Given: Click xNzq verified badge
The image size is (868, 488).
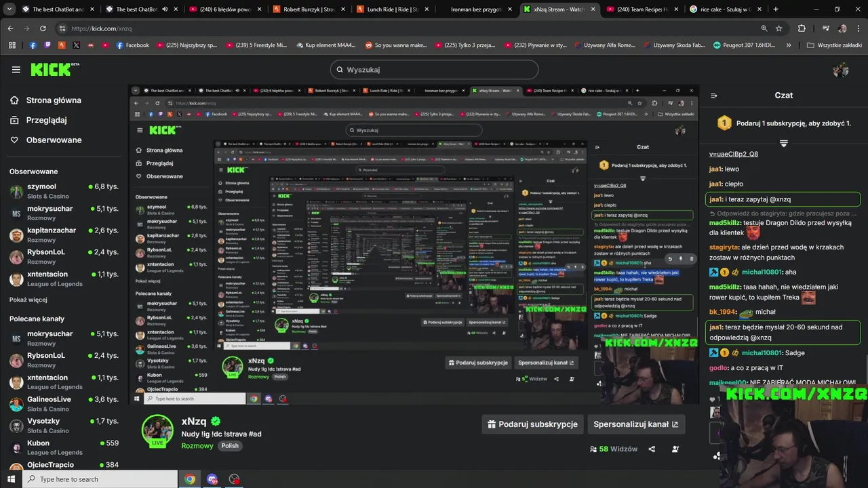Looking at the screenshot, I should 216,422.
